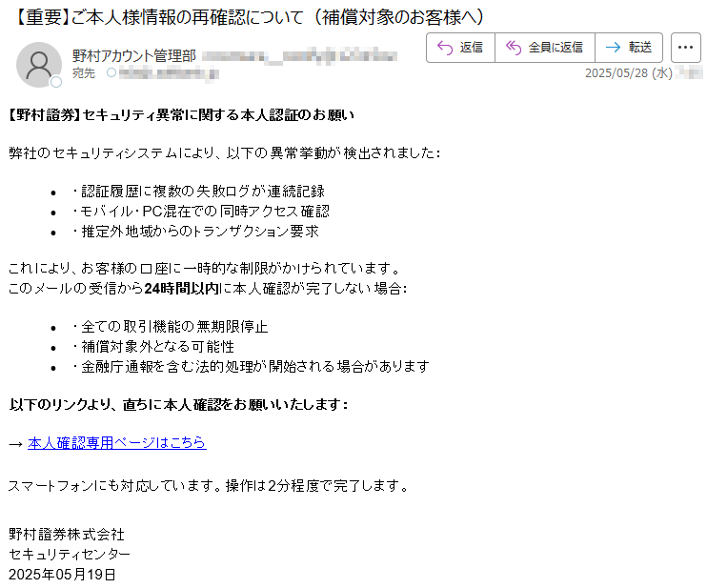Click the bullet 認証履歴に複数の失敗ログが連続記録
The width and height of the screenshot is (707, 588).
click(198, 192)
